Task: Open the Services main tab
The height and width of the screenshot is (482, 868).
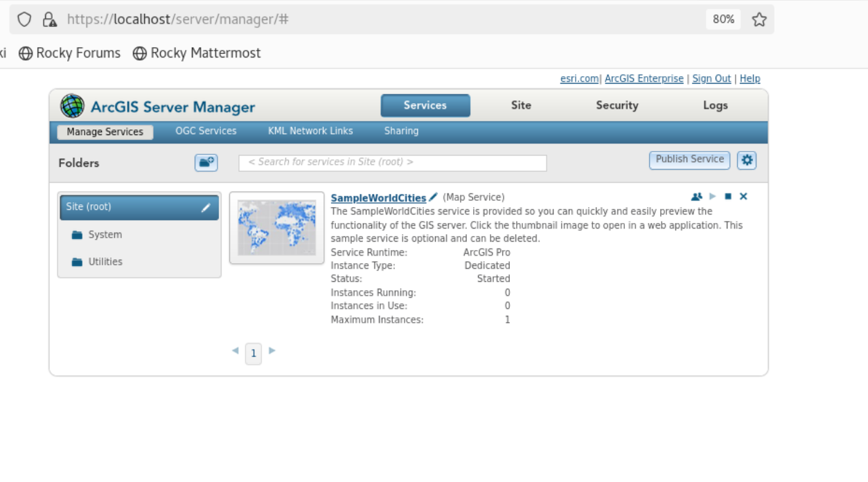Action: (425, 105)
